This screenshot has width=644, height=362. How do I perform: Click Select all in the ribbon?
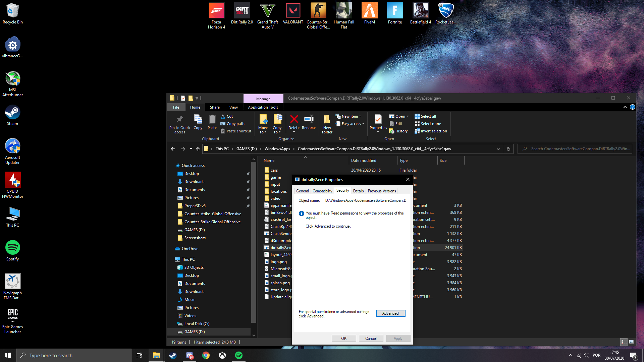pos(425,116)
